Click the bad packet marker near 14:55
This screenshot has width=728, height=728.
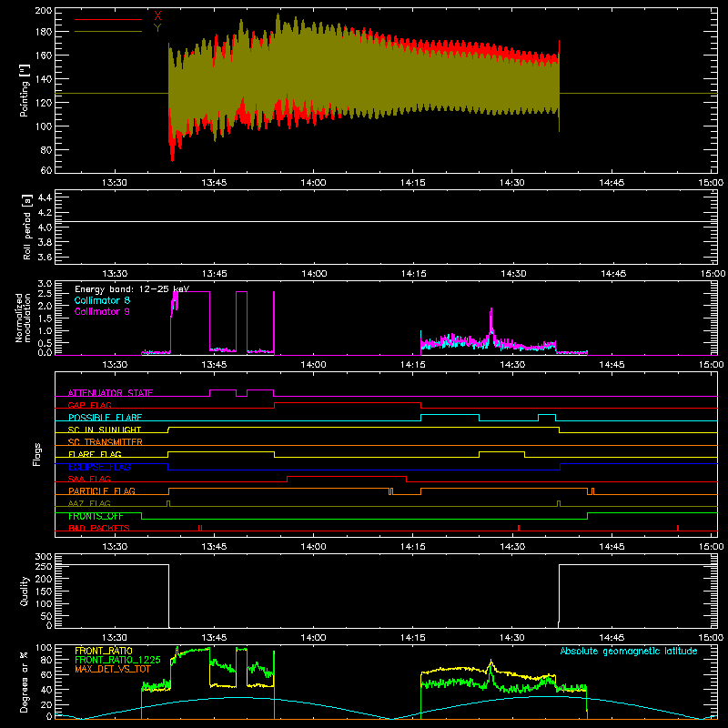pos(678,528)
